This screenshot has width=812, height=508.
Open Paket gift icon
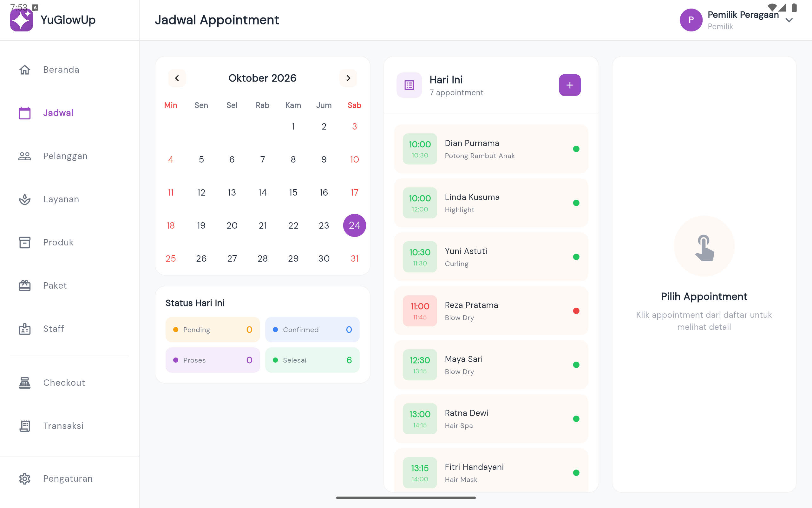tap(24, 285)
